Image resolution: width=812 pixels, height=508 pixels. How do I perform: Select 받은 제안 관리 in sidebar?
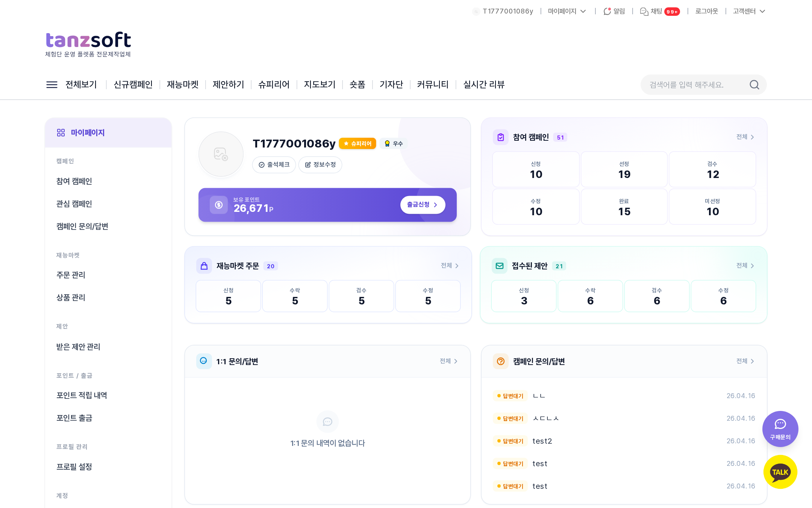[78, 347]
